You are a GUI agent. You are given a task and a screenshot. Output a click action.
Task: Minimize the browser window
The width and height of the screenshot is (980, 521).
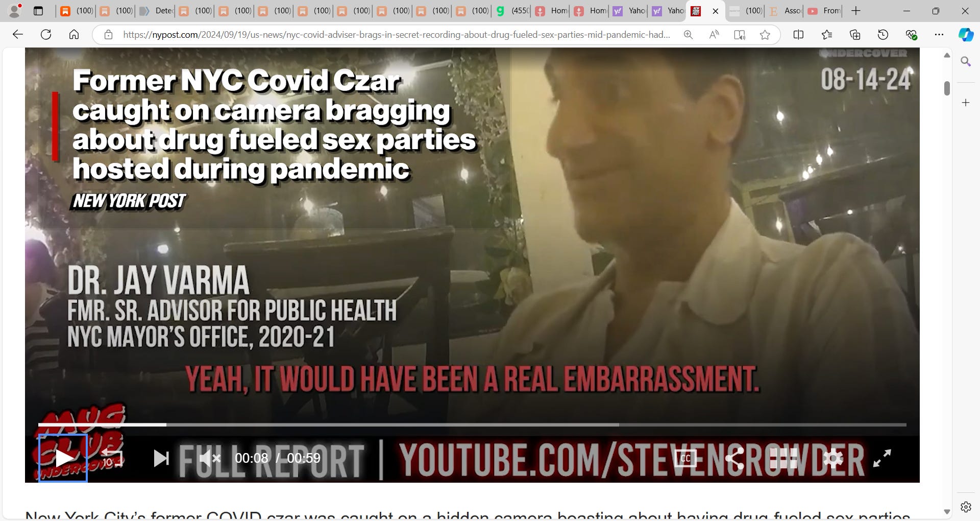point(906,11)
